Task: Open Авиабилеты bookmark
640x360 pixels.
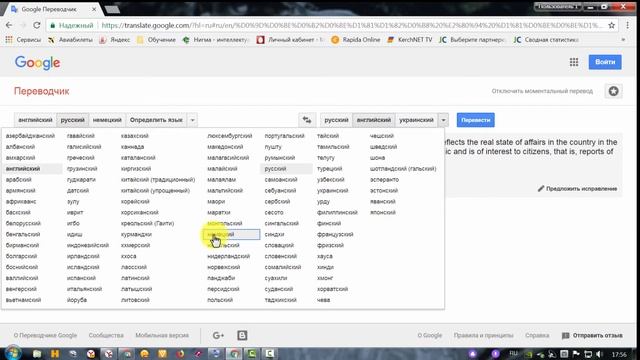Action: click(x=71, y=40)
